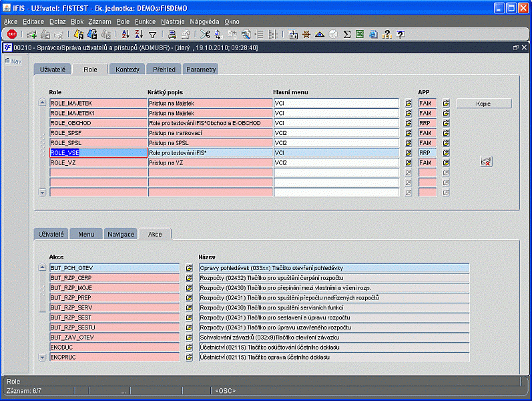Click scroll down arrow of roles list
532x401 pixels.
pyautogui.click(x=43, y=192)
